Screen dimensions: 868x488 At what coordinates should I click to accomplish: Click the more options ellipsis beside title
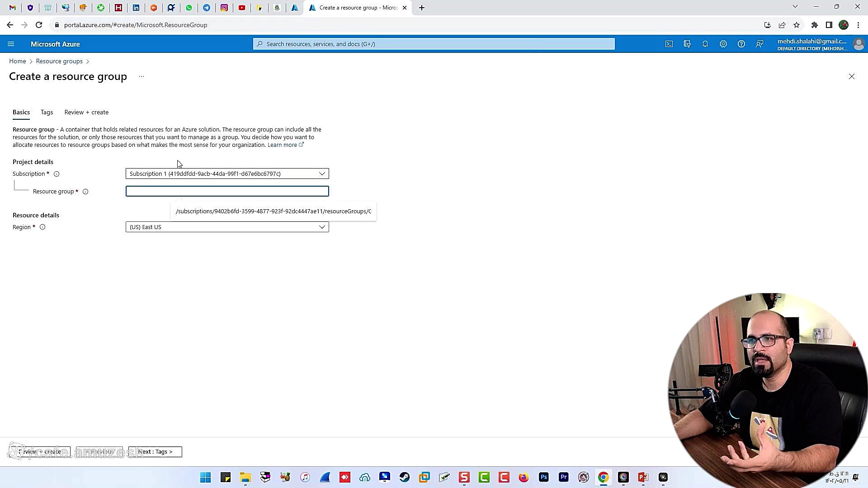point(142,76)
